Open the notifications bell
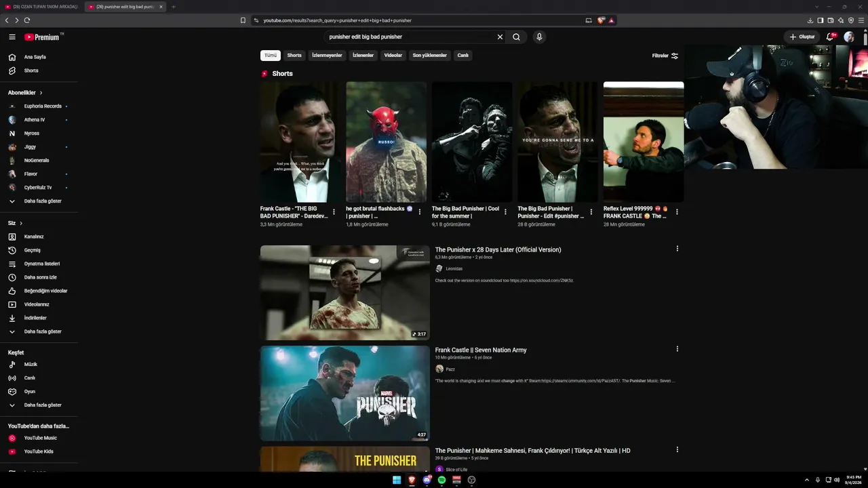The image size is (868, 488). click(830, 37)
